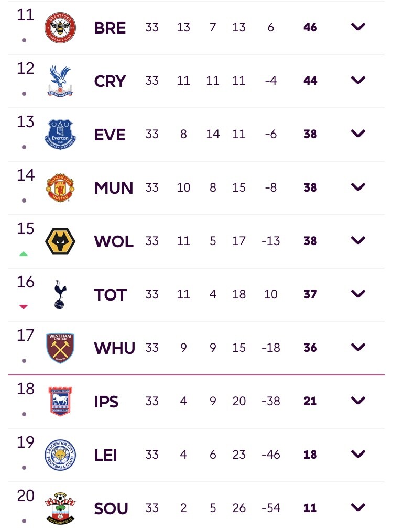Expand the MUN row chevron

[358, 186]
